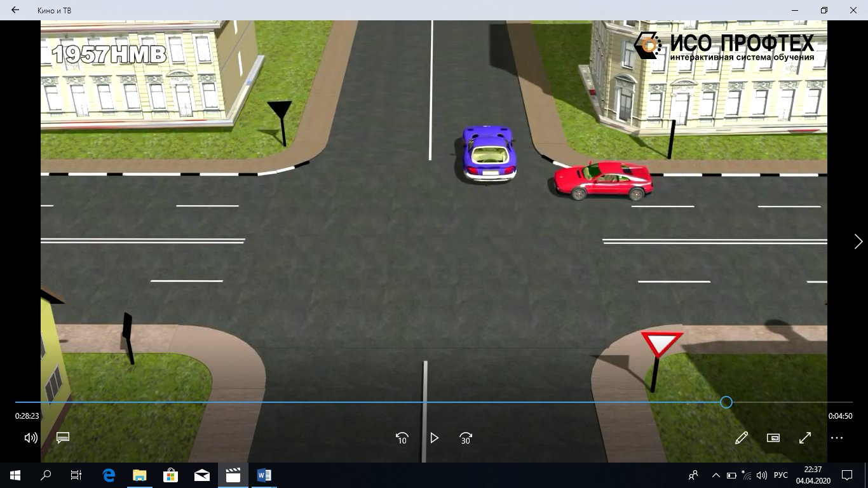Viewport: 868px width, 488px height.
Task: Minimize the Кино и ТВ window
Action: (x=795, y=10)
